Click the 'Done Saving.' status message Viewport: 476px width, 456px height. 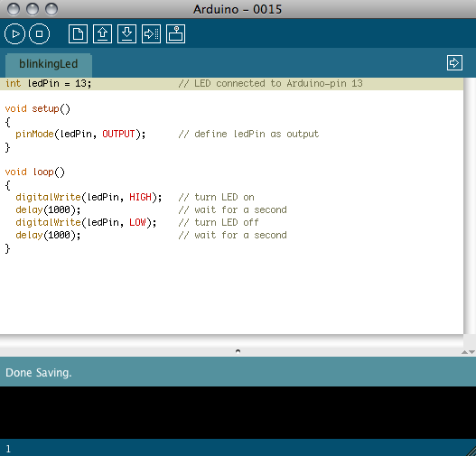click(38, 373)
